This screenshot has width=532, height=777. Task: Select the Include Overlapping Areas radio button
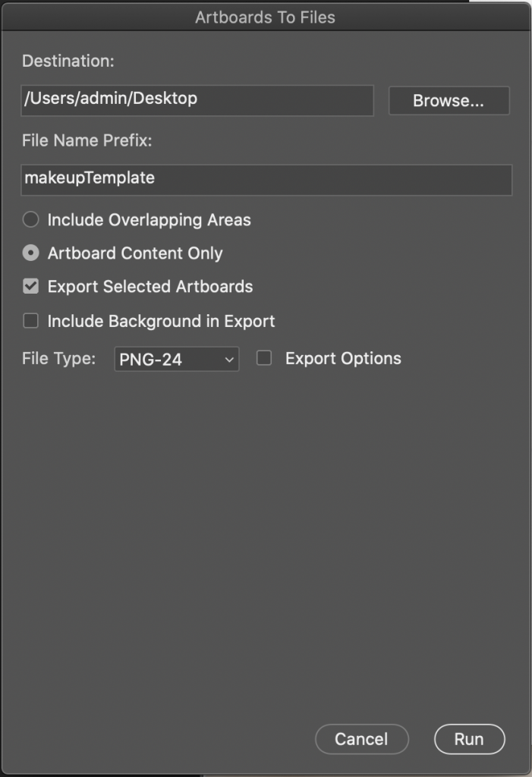point(31,219)
